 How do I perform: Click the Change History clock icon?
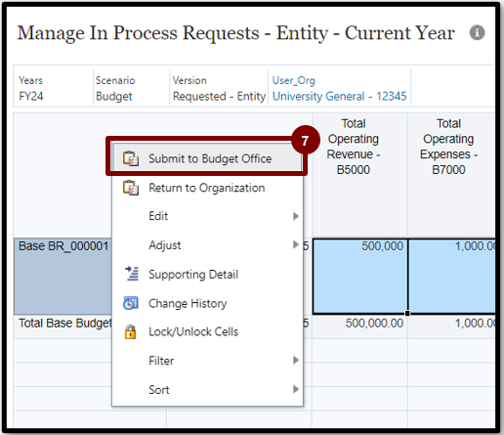(x=131, y=303)
